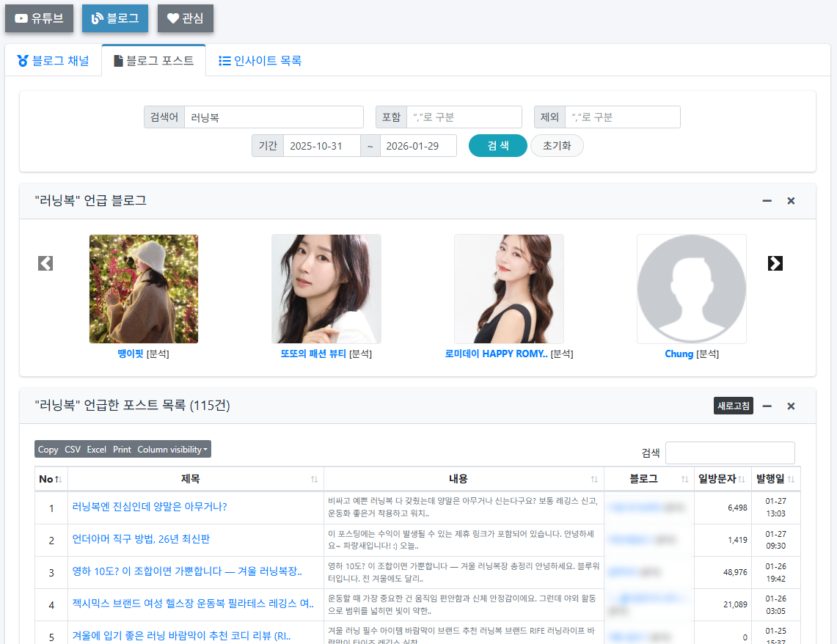
Task: Click the heart icon on the 관심 button
Action: click(x=174, y=18)
